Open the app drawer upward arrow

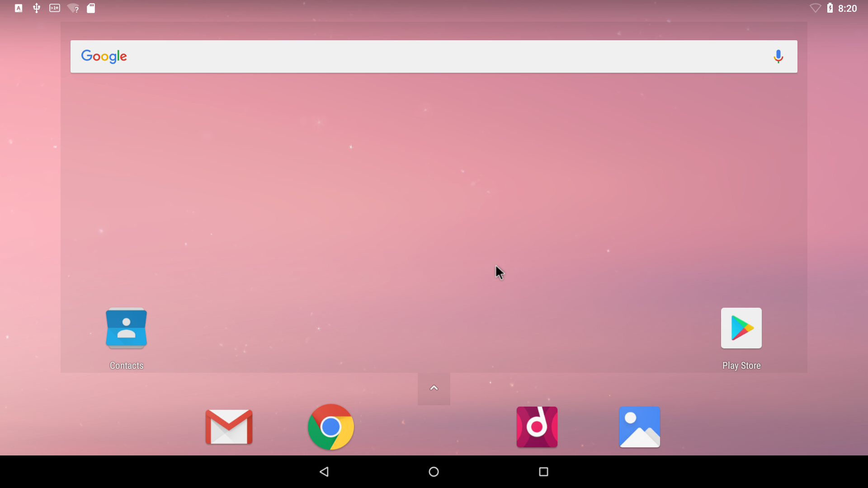(434, 387)
